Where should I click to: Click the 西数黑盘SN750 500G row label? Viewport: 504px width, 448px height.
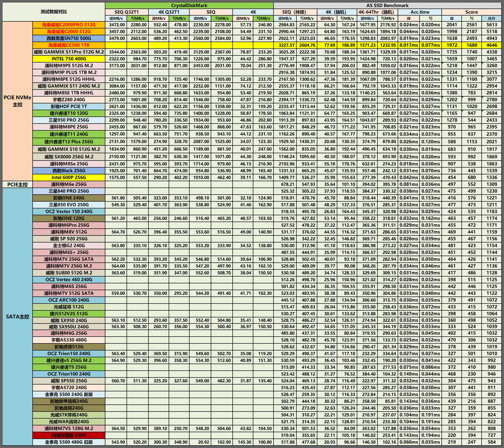click(69, 38)
